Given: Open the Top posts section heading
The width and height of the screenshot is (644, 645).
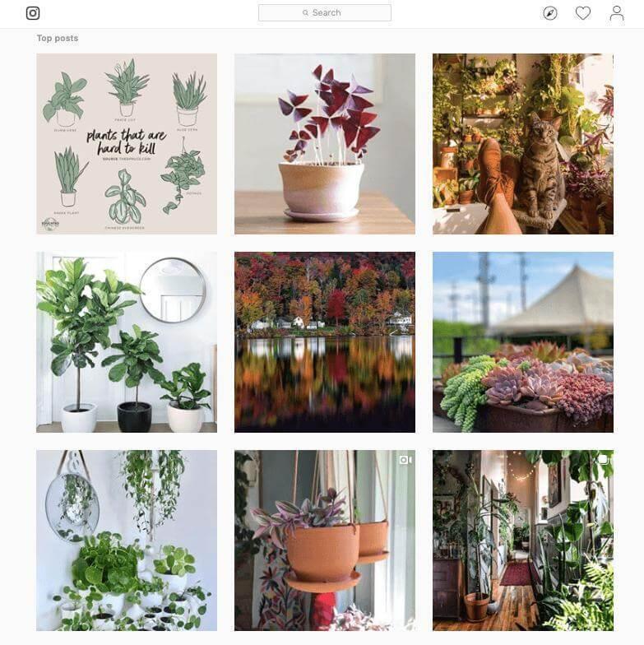Looking at the screenshot, I should [x=58, y=38].
